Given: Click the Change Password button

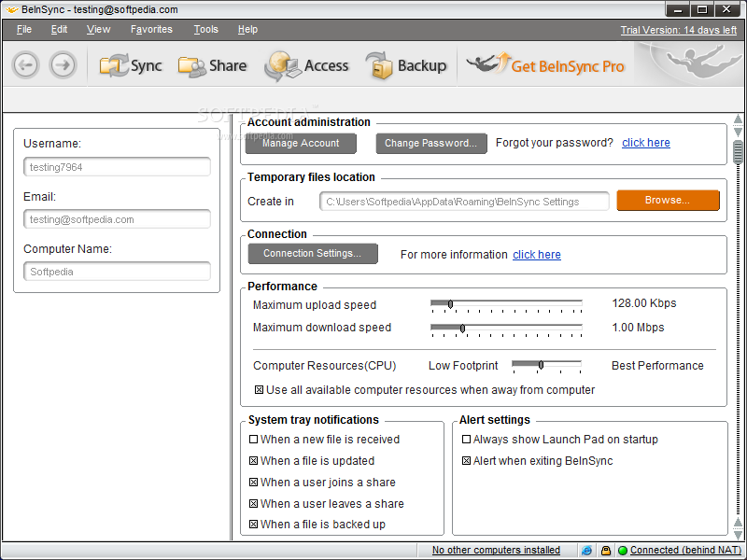Looking at the screenshot, I should tap(431, 144).
